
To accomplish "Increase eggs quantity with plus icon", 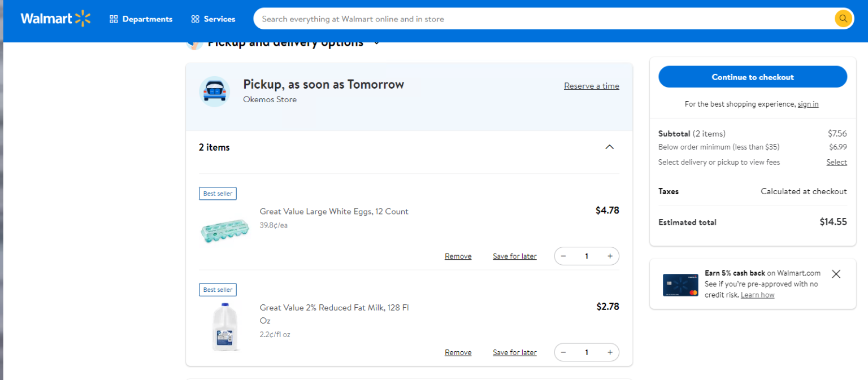I will click(610, 256).
